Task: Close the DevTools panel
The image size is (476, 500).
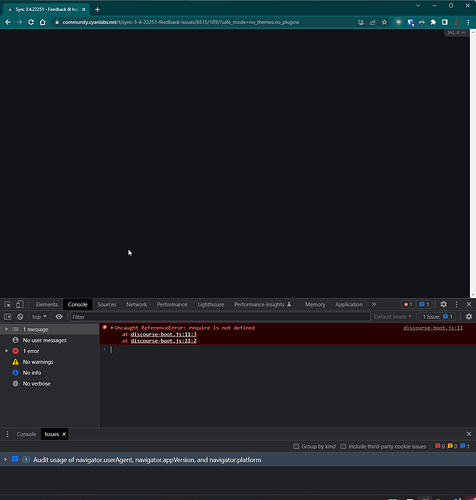Action: 469,304
